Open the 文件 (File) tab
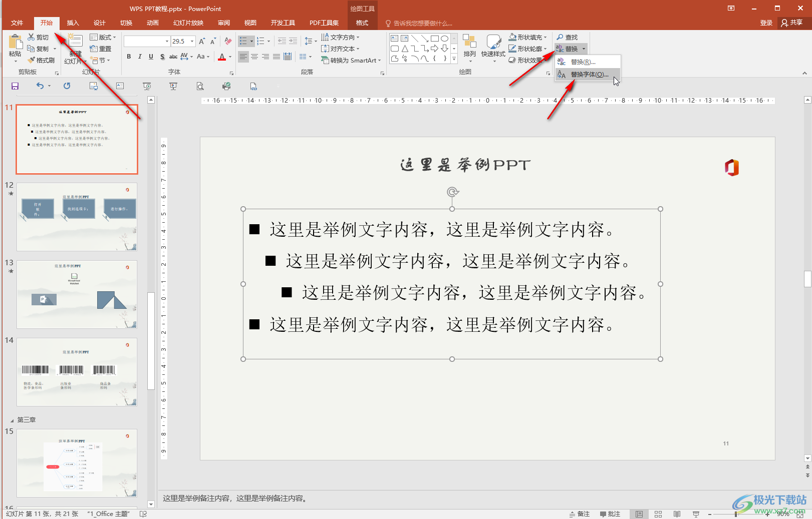This screenshot has width=812, height=519. 17,23
